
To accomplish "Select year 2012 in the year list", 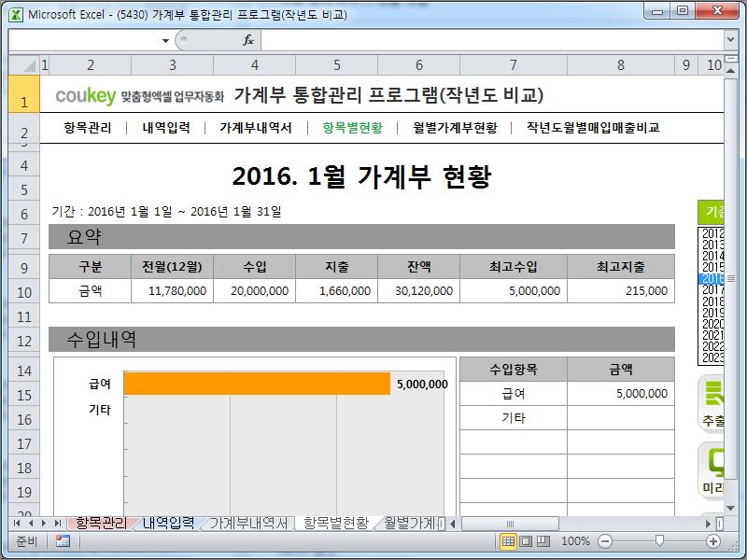I will click(x=712, y=233).
